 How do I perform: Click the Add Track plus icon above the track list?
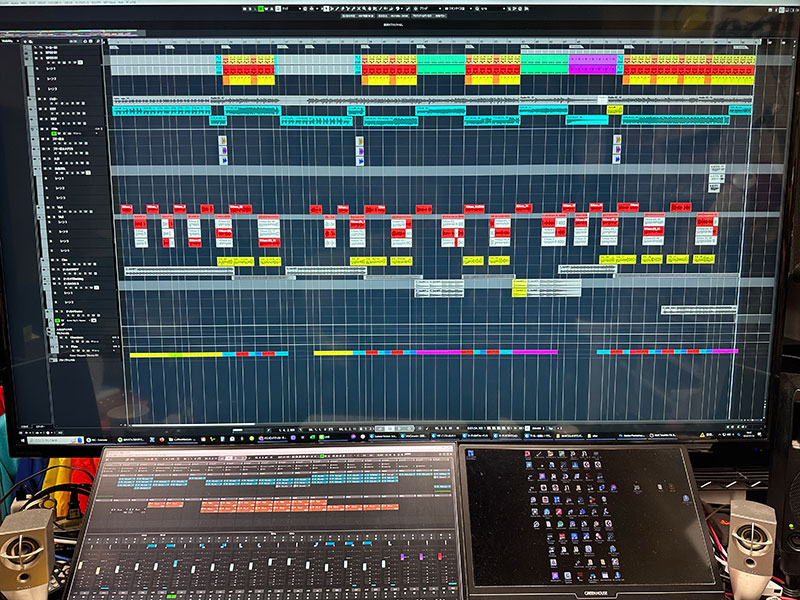point(25,42)
